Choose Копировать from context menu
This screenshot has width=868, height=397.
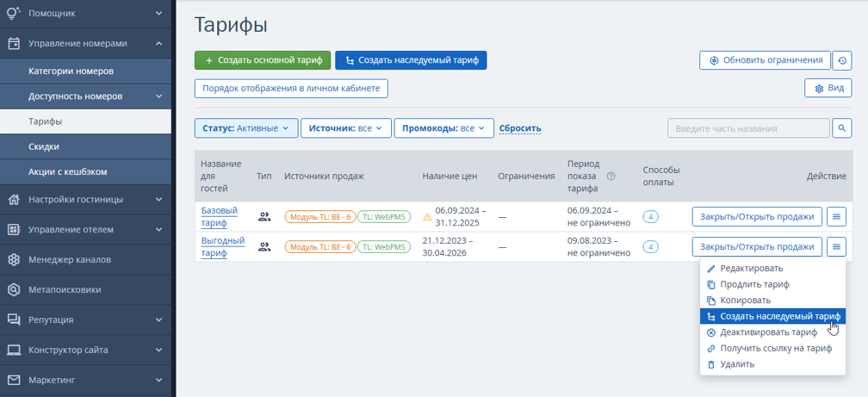(772, 301)
